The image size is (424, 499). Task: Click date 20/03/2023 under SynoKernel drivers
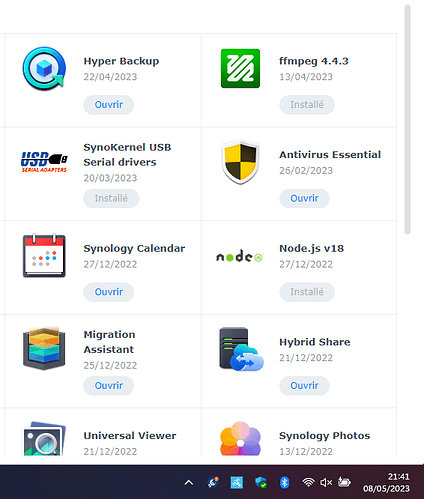pyautogui.click(x=110, y=178)
